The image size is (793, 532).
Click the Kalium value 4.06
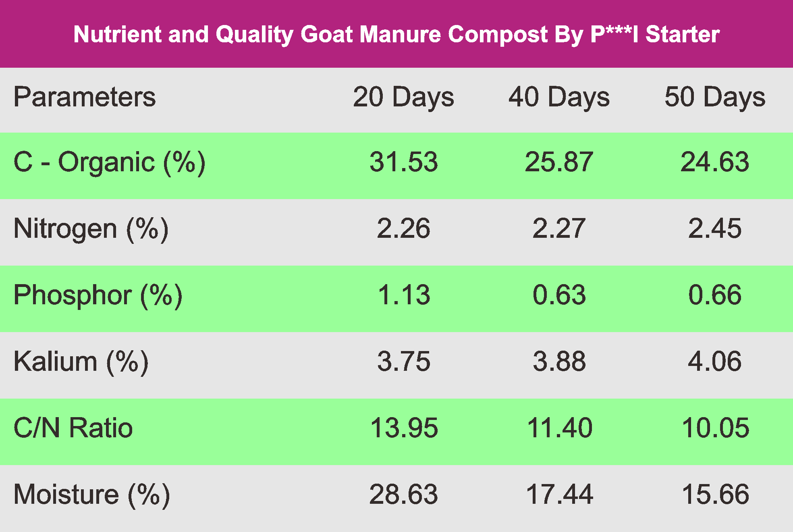pyautogui.click(x=715, y=362)
